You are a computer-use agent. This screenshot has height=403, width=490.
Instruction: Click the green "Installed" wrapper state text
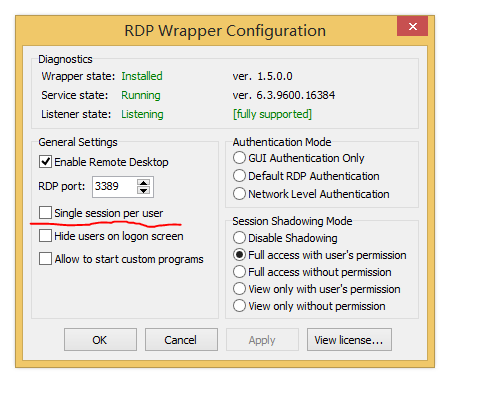point(142,76)
